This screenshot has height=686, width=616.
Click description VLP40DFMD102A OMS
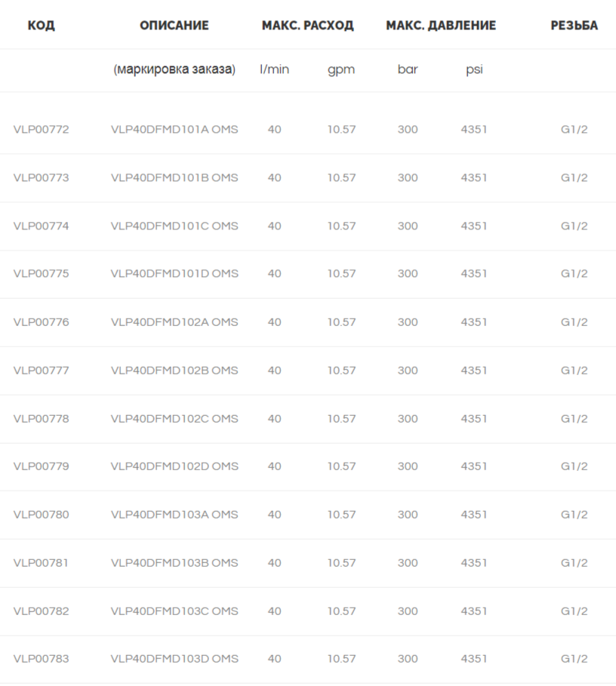pos(174,322)
